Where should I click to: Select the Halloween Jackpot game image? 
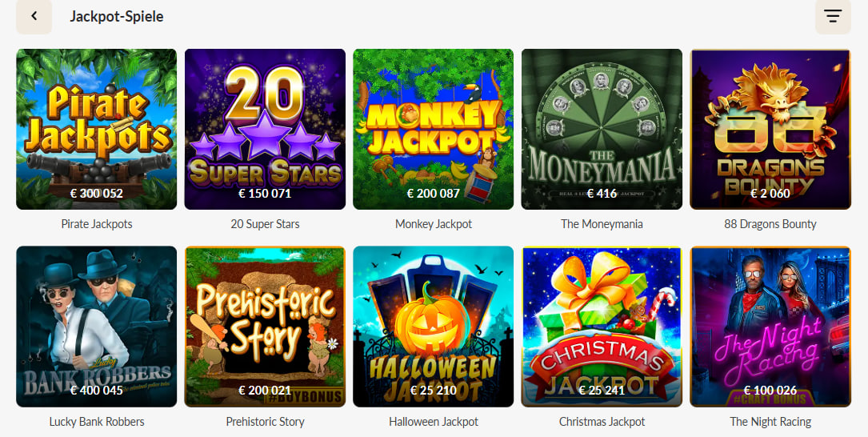(x=433, y=326)
